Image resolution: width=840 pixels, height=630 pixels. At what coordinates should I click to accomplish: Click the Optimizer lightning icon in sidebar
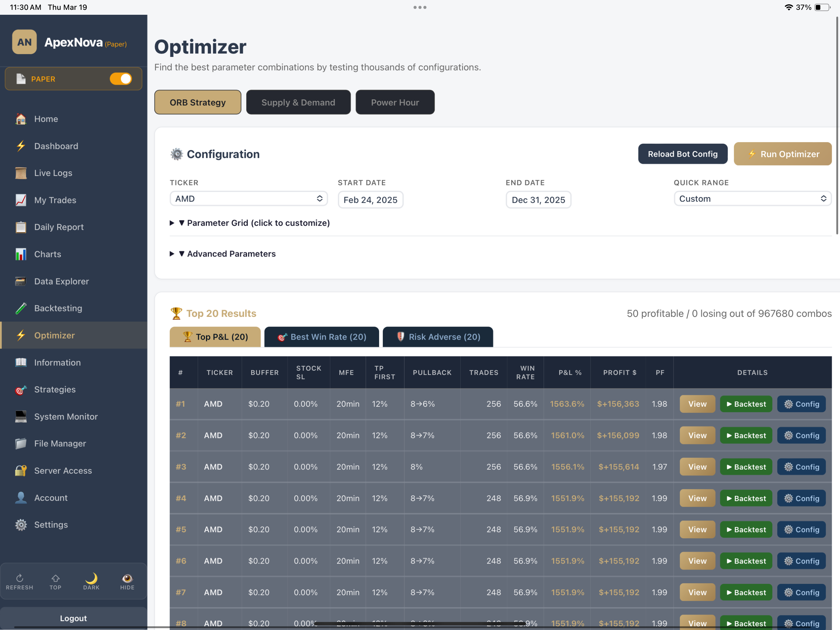click(21, 335)
